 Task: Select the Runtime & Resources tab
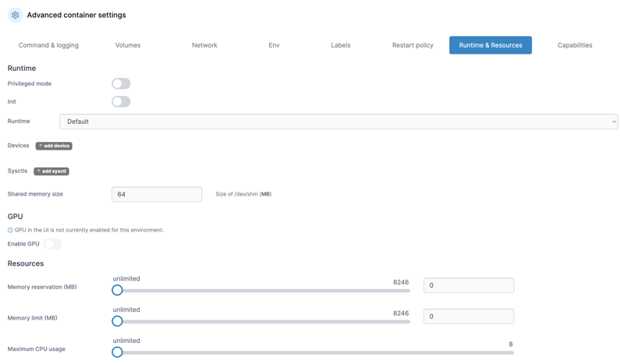pyautogui.click(x=491, y=45)
